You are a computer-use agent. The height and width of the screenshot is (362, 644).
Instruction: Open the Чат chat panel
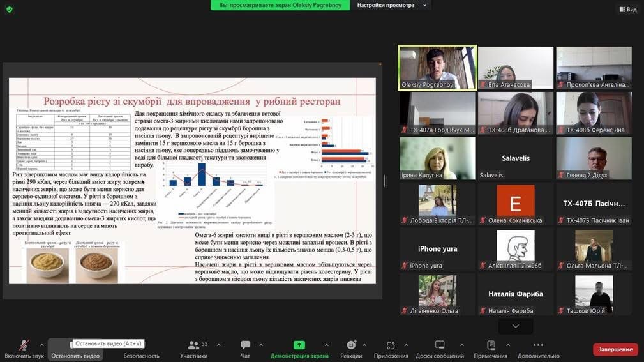click(x=245, y=349)
